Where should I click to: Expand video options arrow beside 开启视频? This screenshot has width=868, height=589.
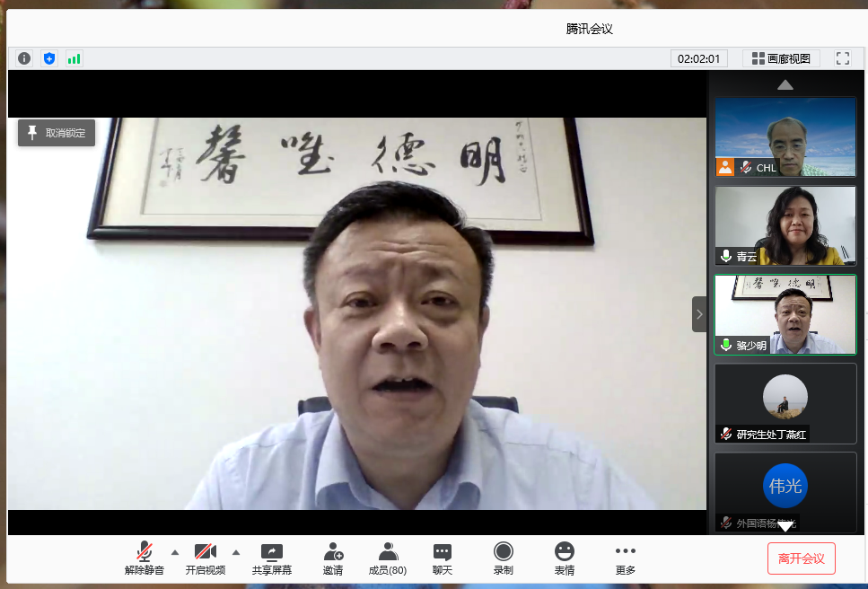pos(236,552)
